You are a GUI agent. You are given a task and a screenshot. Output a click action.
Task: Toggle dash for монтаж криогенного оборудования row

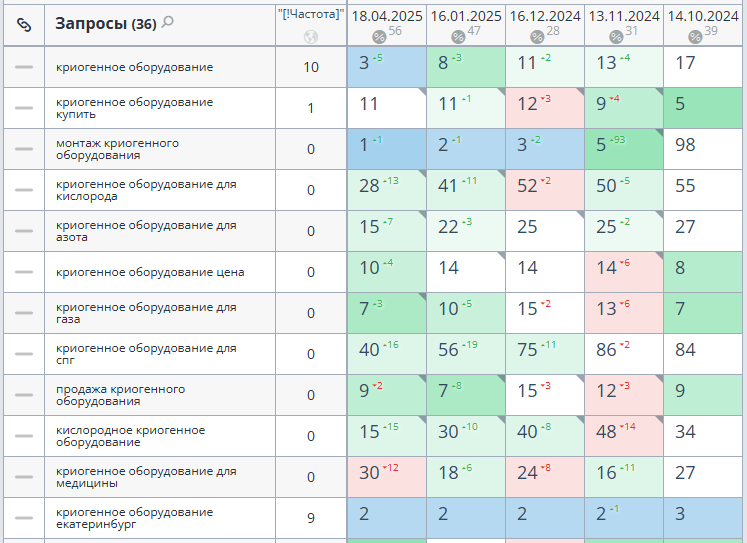pyautogui.click(x=24, y=149)
